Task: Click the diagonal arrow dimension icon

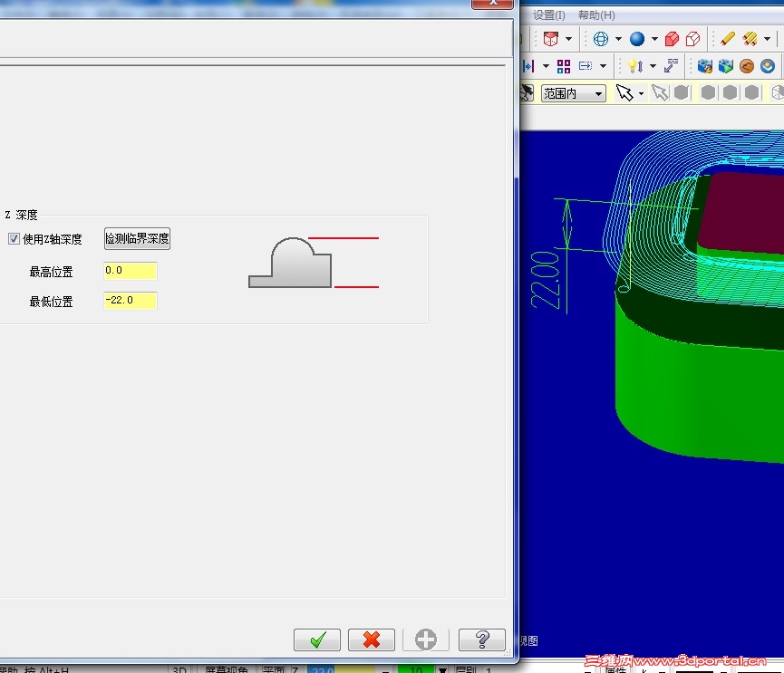Action: 671,66
